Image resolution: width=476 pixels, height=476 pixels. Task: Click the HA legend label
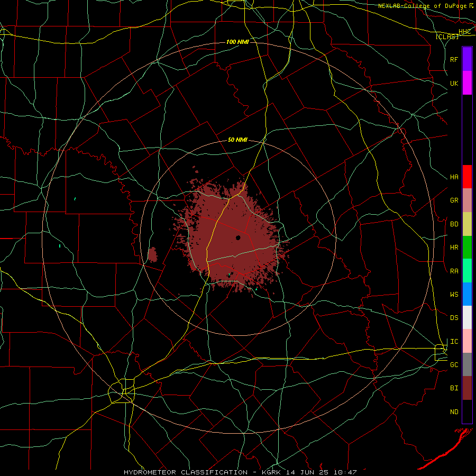[454, 177]
